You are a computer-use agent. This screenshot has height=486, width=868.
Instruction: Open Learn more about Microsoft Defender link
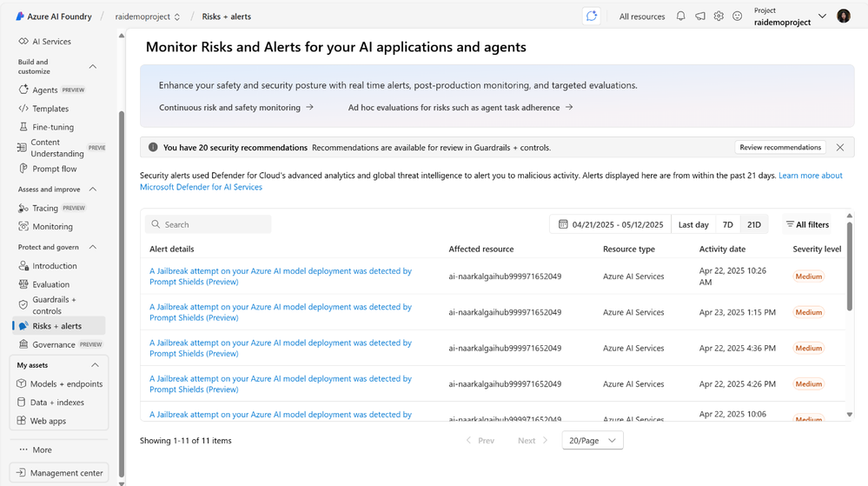pyautogui.click(x=810, y=176)
